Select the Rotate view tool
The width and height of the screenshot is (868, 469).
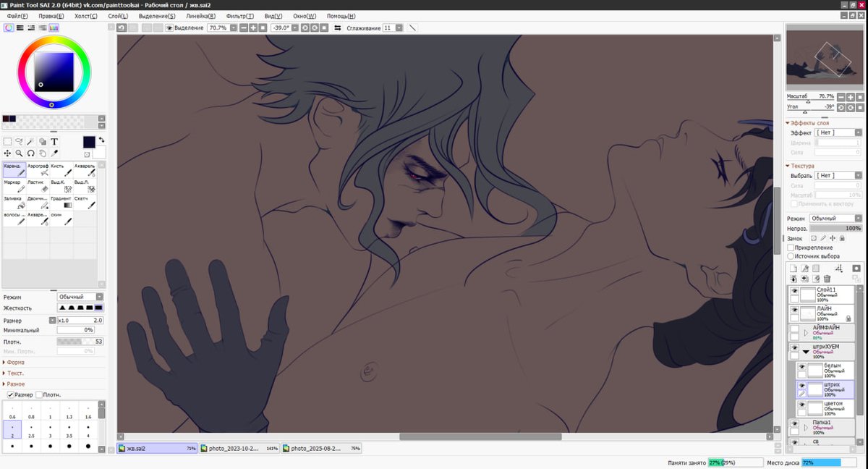coord(30,153)
